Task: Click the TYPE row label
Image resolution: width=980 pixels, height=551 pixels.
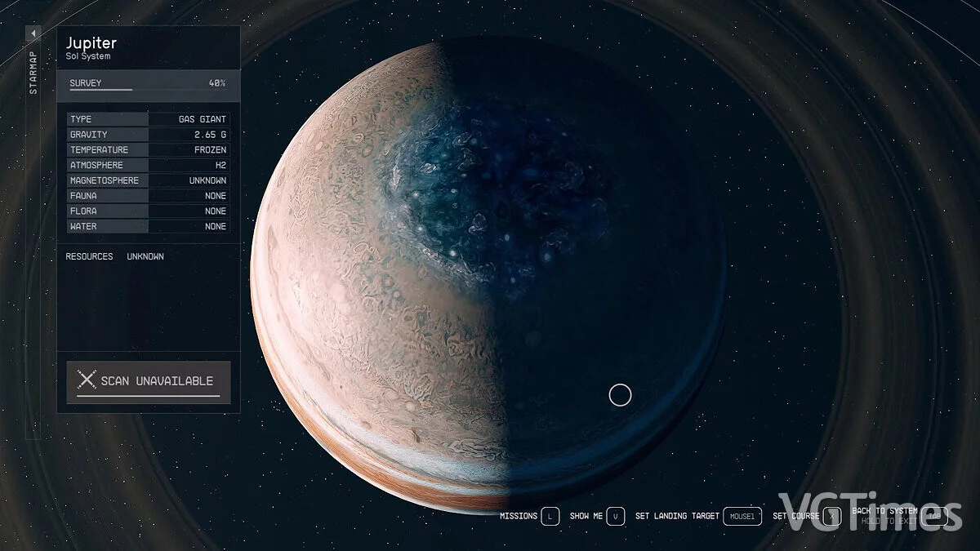Action: coord(81,119)
